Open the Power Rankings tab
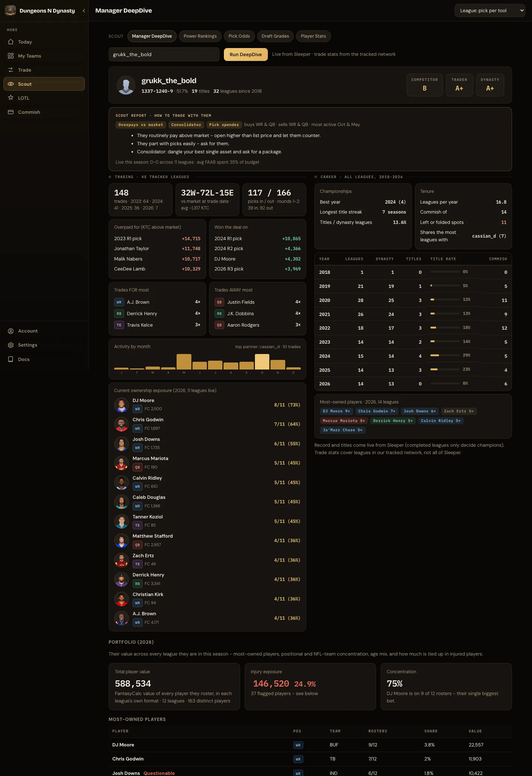The height and width of the screenshot is (776, 532). point(200,36)
